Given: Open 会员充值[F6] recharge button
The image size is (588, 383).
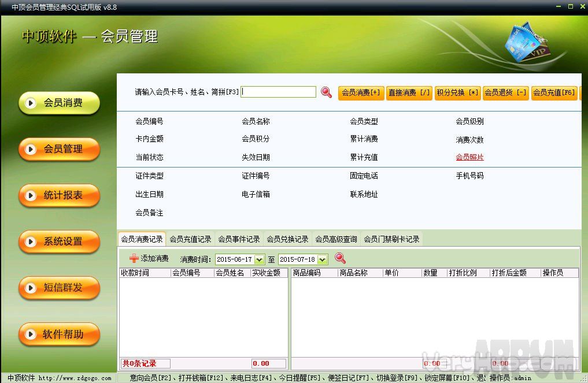Looking at the screenshot, I should point(554,93).
